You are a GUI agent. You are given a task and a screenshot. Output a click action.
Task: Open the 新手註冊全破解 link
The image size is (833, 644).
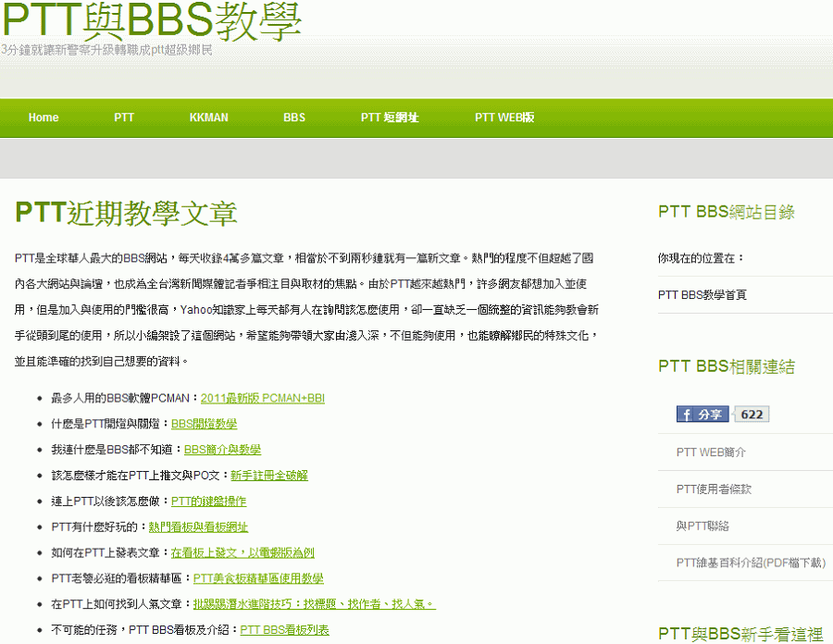(268, 476)
